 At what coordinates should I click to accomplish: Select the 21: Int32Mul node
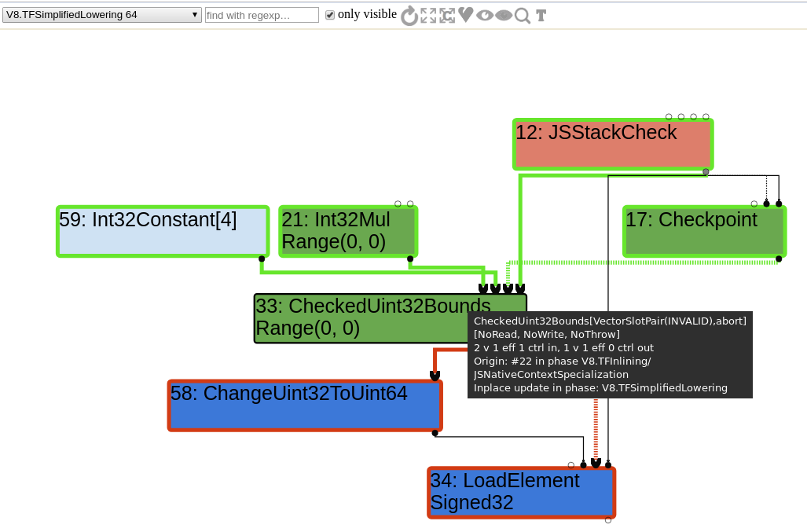[x=348, y=232]
